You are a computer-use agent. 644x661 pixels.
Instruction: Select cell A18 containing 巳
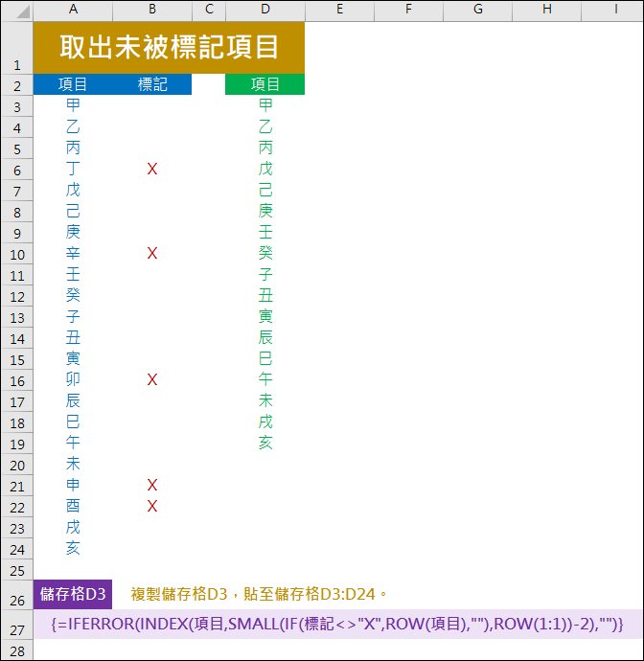pyautogui.click(x=73, y=422)
